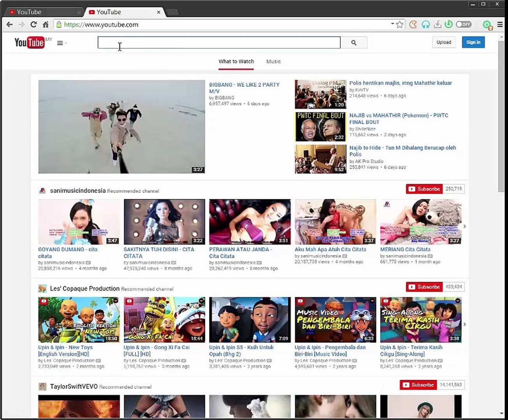
Task: Switch to the Music tab
Action: tap(274, 61)
